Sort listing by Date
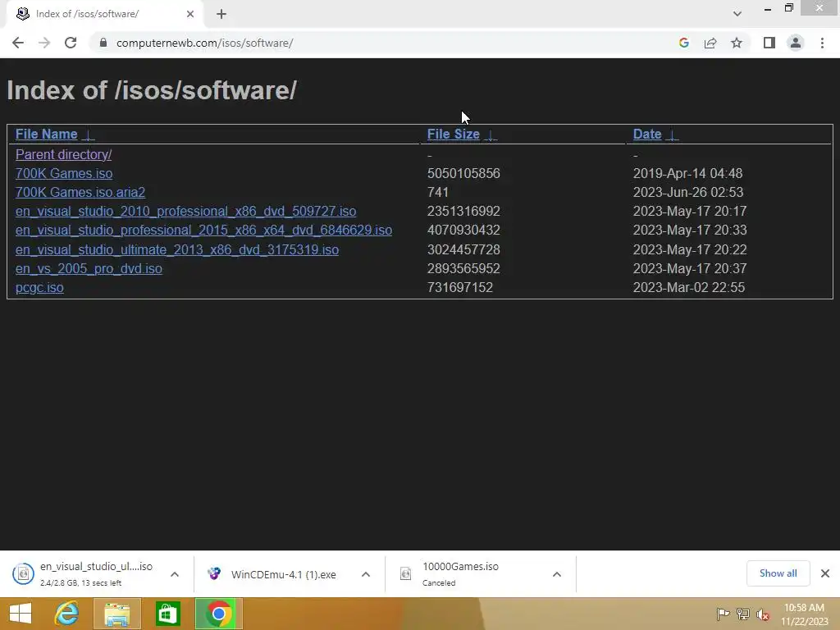 point(647,134)
